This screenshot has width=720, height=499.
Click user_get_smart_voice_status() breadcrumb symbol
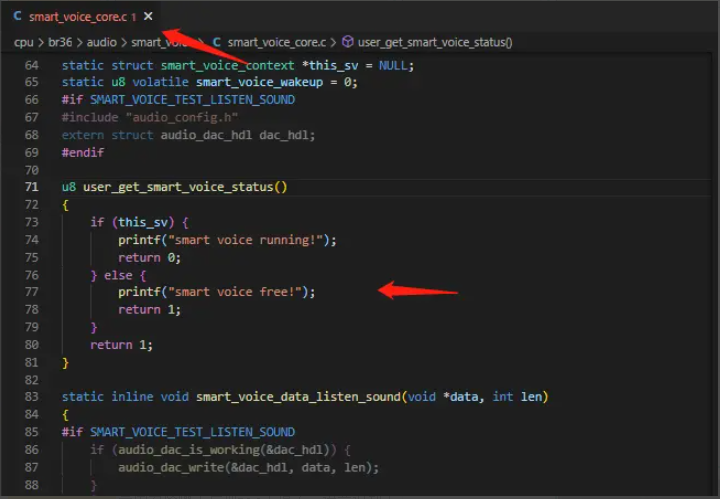(x=435, y=42)
